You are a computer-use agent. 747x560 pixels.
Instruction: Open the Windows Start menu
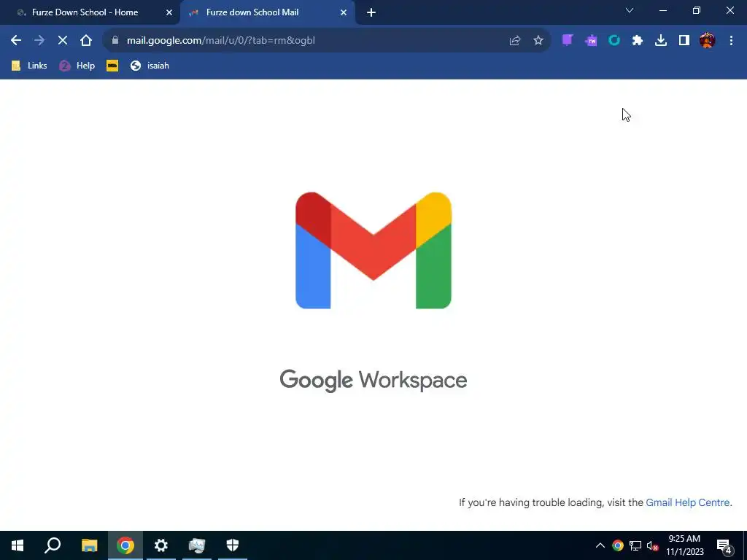(x=18, y=545)
